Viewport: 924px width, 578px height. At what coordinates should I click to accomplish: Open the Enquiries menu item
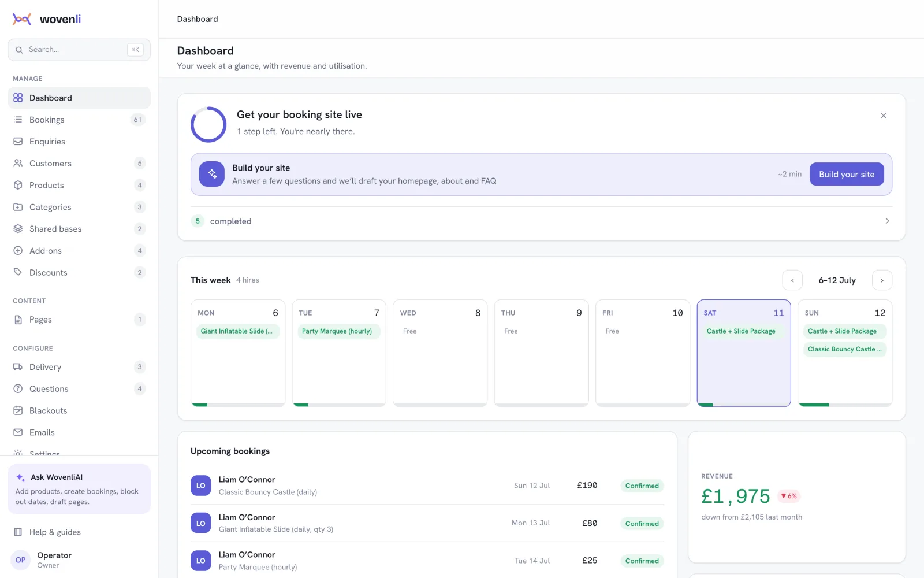(x=79, y=142)
